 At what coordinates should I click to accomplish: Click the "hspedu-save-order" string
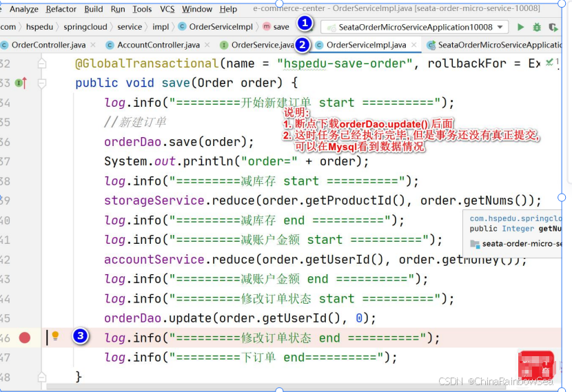click(345, 63)
